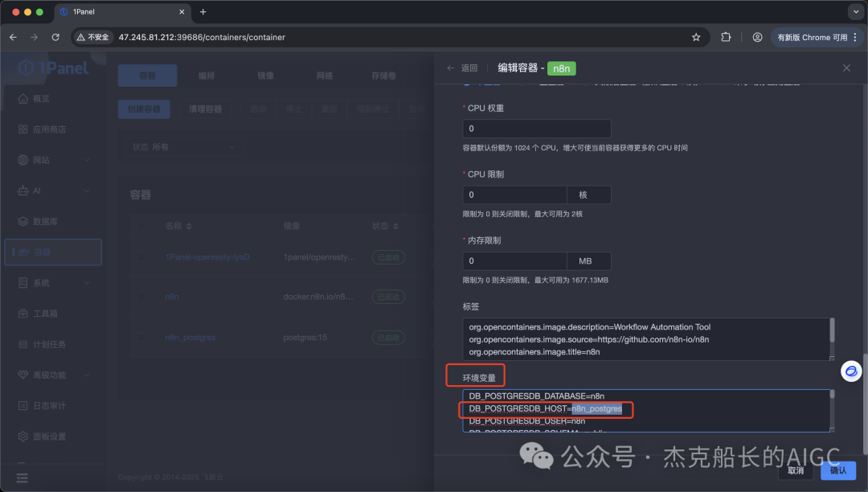Screen dimensions: 868x492
Task: Click the 确认 button
Action: pyautogui.click(x=838, y=470)
